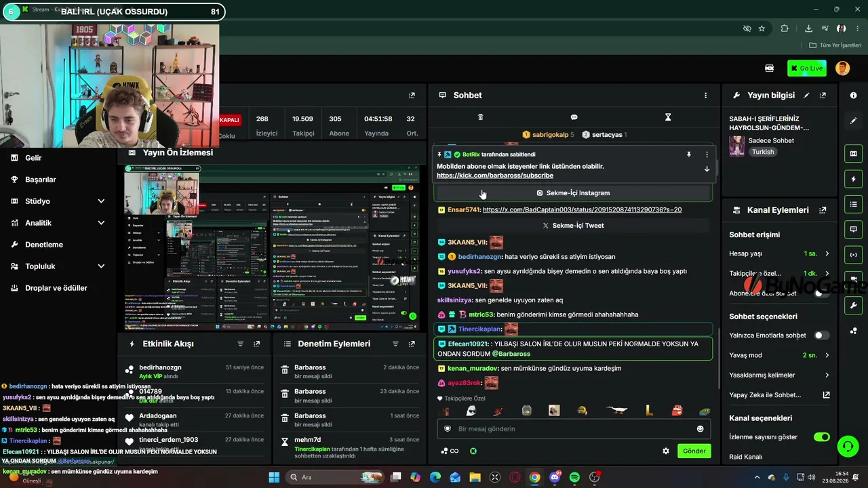The width and height of the screenshot is (868, 488).
Task: Open the Sohbet panel three-dot menu
Action: [705, 96]
